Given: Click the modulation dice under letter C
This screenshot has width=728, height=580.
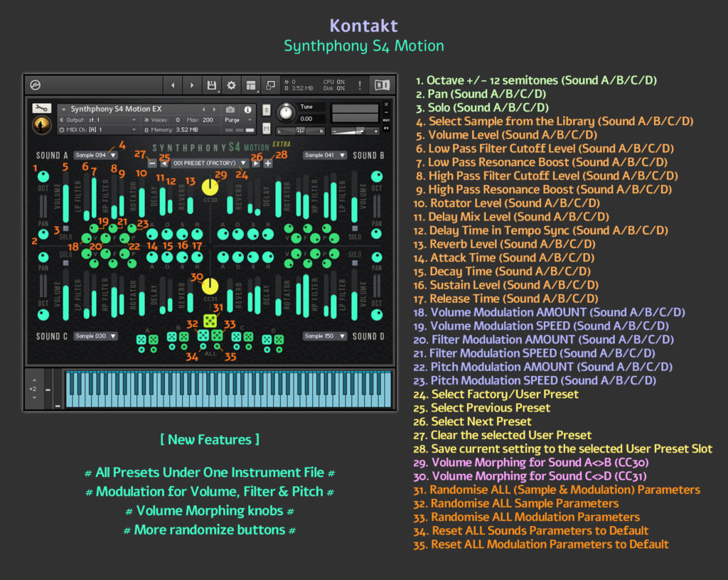Looking at the screenshot, I should click(x=249, y=336).
